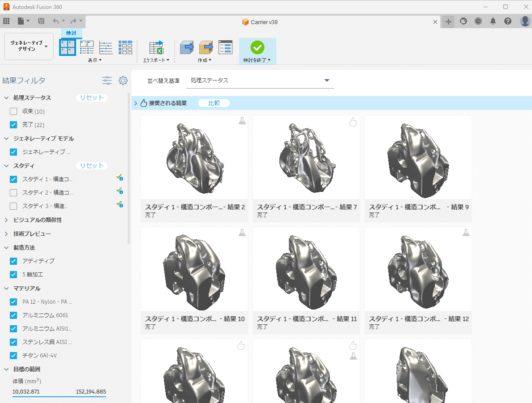Open the results filter gear settings
This screenshot has height=403, width=532.
pyautogui.click(x=123, y=81)
